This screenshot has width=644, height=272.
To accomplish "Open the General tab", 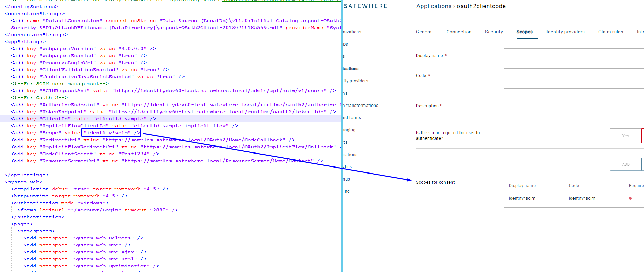I will point(424,32).
